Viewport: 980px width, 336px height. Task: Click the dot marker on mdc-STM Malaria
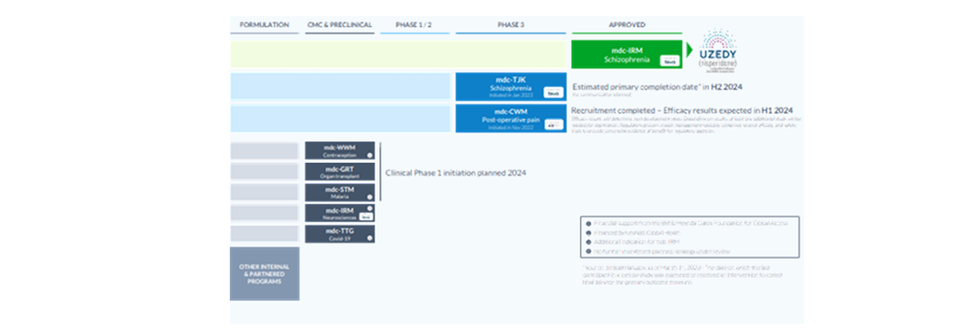pos(369,196)
